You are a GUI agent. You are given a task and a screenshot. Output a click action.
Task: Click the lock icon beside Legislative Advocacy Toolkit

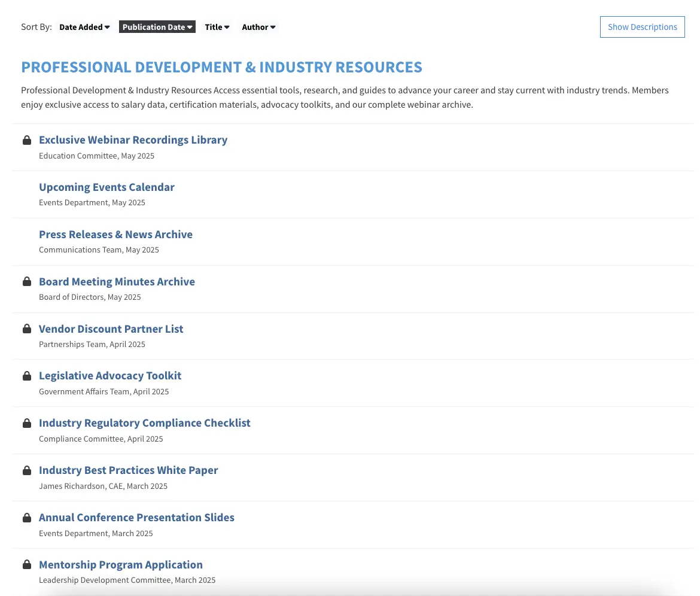[x=27, y=376]
